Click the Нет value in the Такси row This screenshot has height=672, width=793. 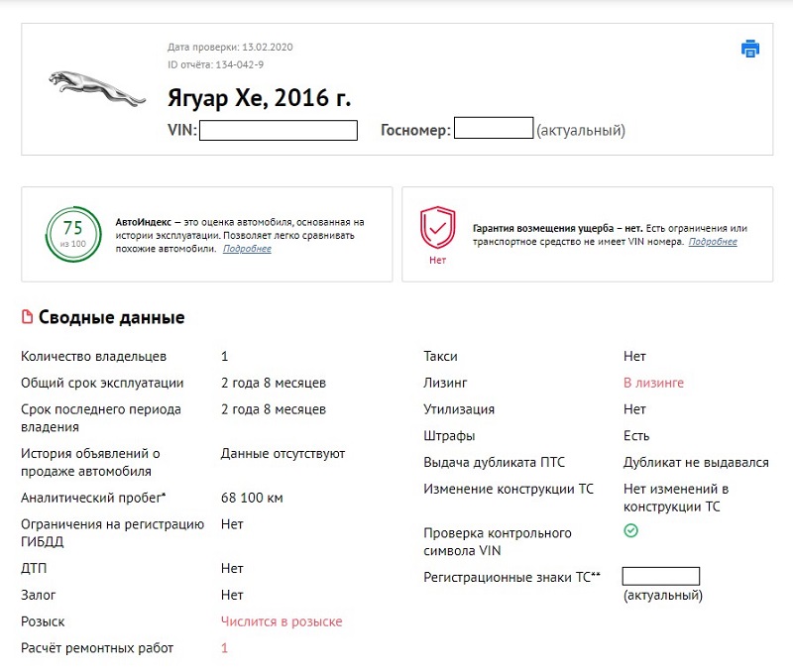[634, 357]
